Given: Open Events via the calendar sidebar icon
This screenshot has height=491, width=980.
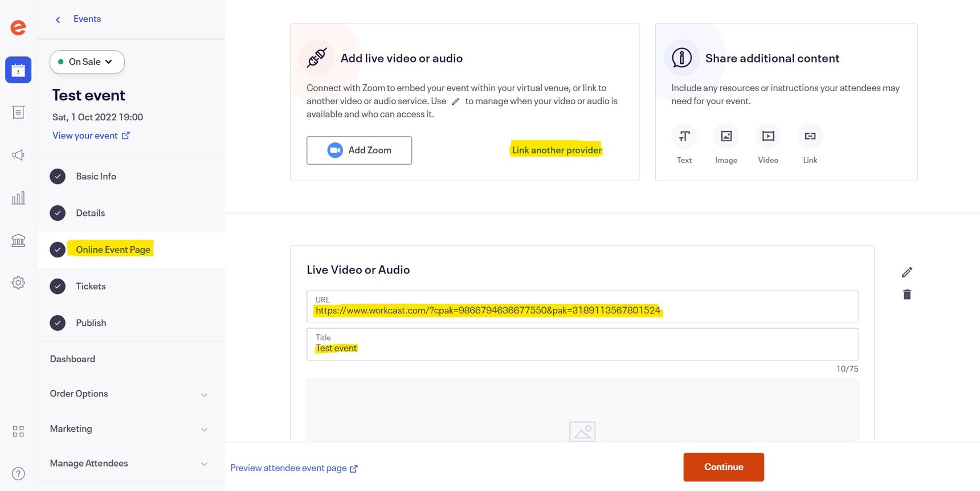Looking at the screenshot, I should 18,69.
